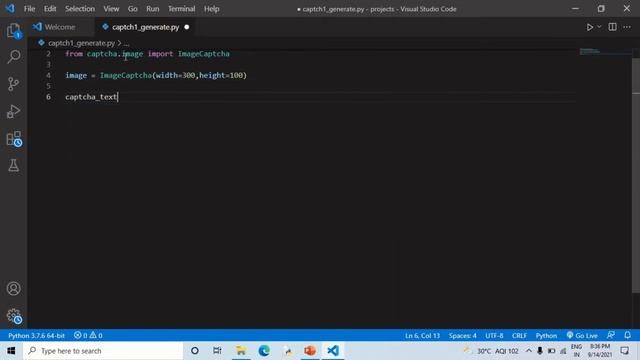
Task: Click the weather 30°C AQI 102 widget
Action: click(491, 351)
